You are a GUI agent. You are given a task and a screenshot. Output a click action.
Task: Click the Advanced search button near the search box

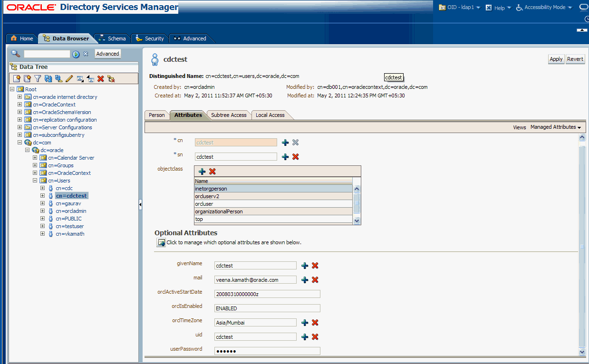click(107, 53)
